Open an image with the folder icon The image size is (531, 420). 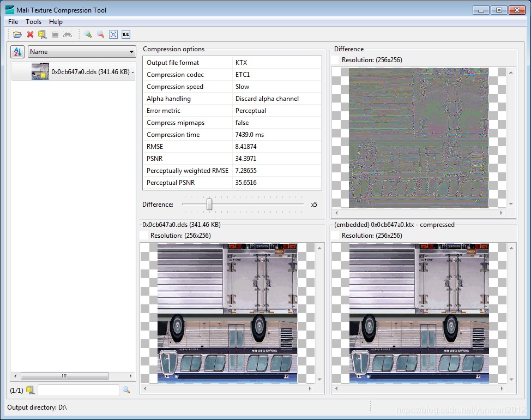pyautogui.click(x=17, y=34)
